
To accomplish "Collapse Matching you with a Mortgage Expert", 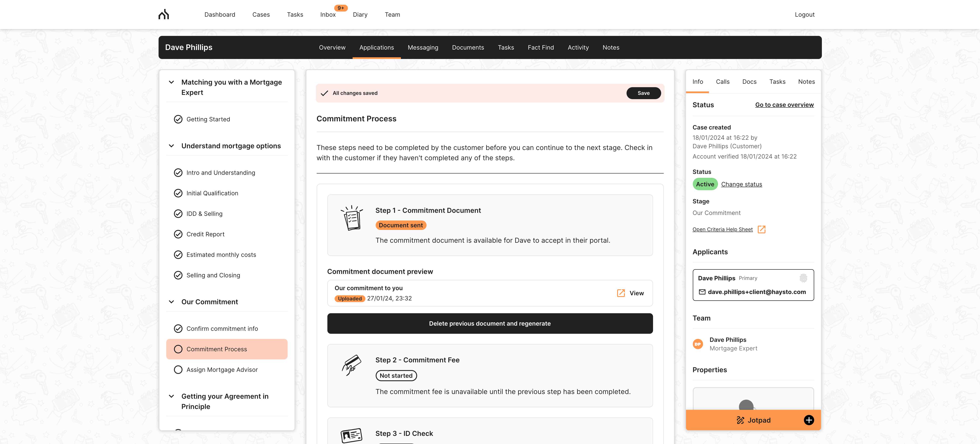I will (172, 82).
